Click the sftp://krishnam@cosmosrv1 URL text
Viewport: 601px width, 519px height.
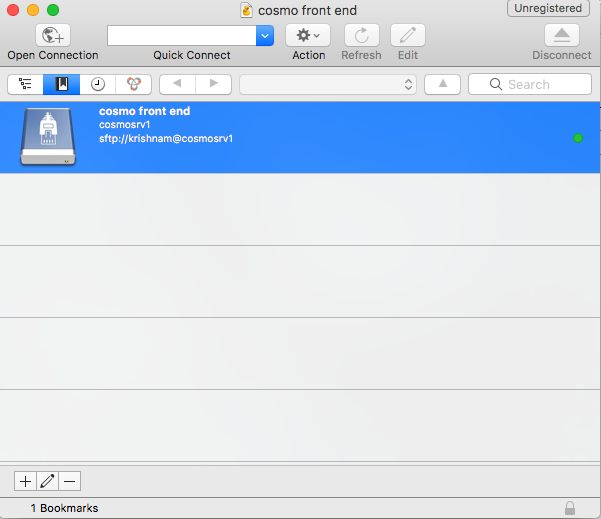[166, 139]
